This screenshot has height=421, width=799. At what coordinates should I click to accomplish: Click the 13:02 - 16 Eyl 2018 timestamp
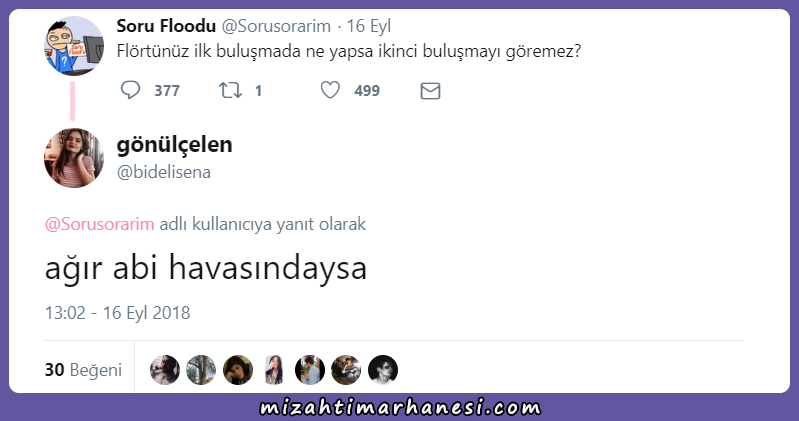tap(117, 312)
